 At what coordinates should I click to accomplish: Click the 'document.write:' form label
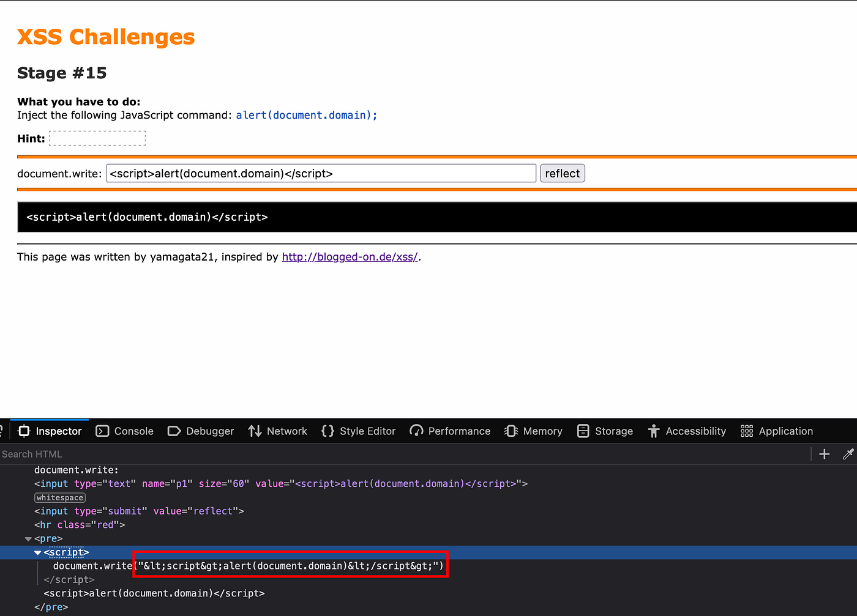pos(59,174)
